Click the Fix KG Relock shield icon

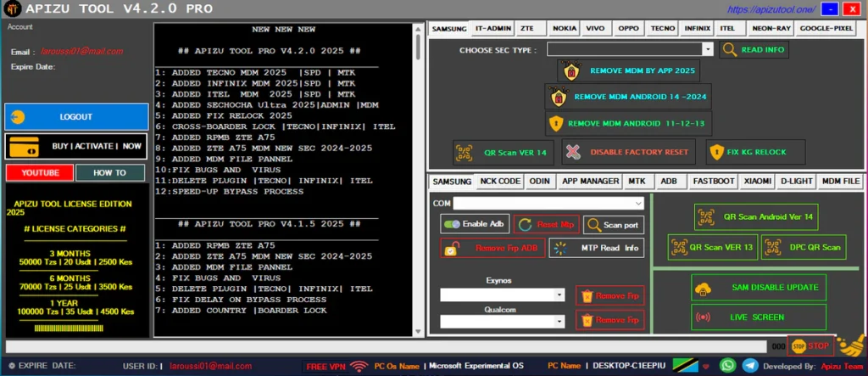(716, 152)
